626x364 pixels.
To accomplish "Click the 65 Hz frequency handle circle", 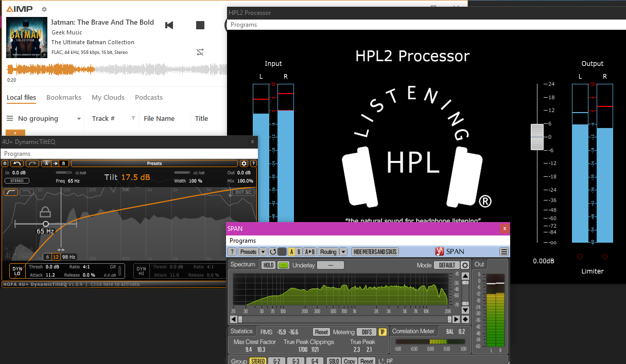I will click(46, 224).
